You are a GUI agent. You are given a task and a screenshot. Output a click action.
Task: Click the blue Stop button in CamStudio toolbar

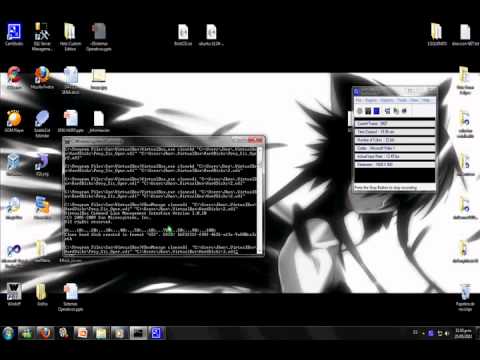[x=376, y=111]
